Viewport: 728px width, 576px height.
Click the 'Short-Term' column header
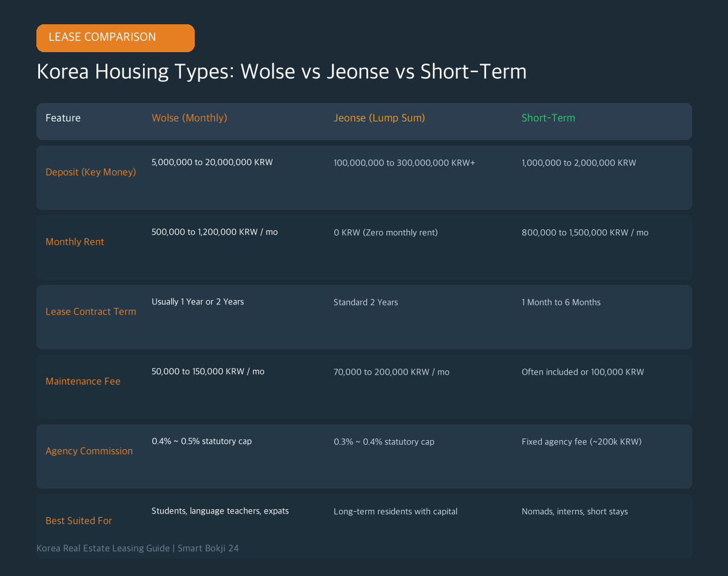(548, 118)
